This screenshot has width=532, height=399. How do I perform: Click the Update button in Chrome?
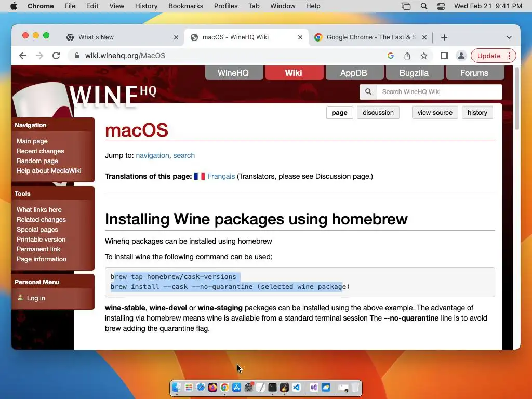coord(488,56)
